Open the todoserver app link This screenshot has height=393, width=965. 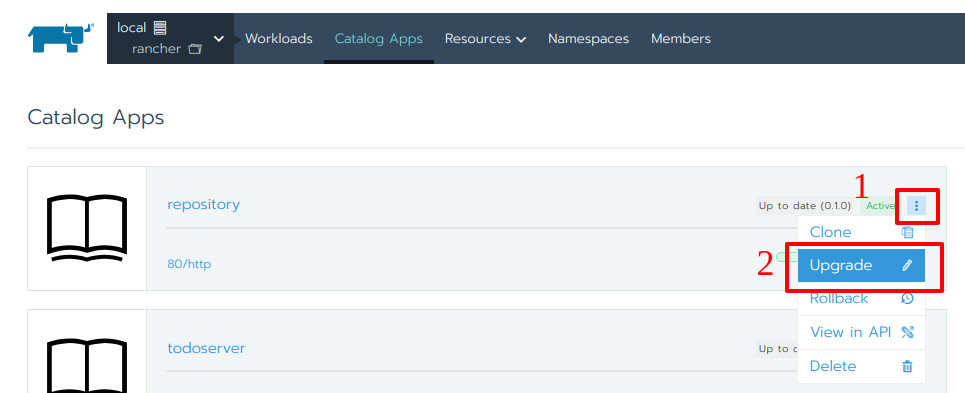click(x=206, y=348)
